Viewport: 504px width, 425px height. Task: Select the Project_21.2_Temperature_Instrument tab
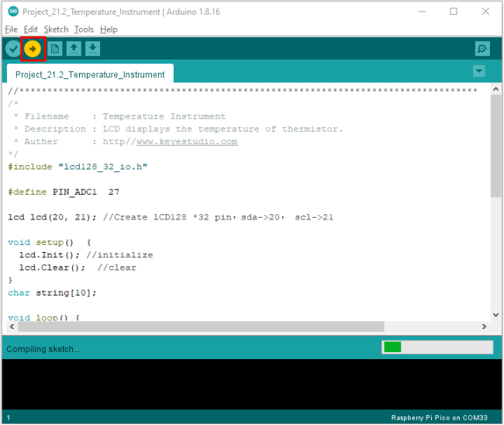(x=90, y=74)
